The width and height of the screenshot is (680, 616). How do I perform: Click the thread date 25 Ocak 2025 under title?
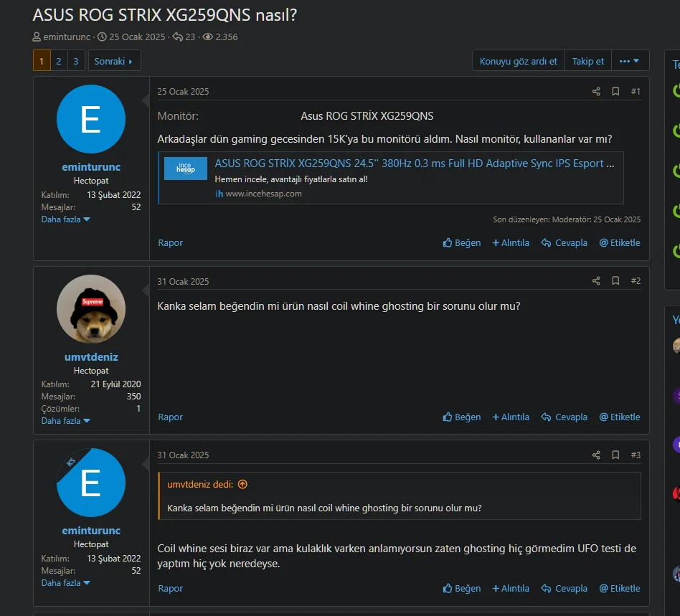137,37
